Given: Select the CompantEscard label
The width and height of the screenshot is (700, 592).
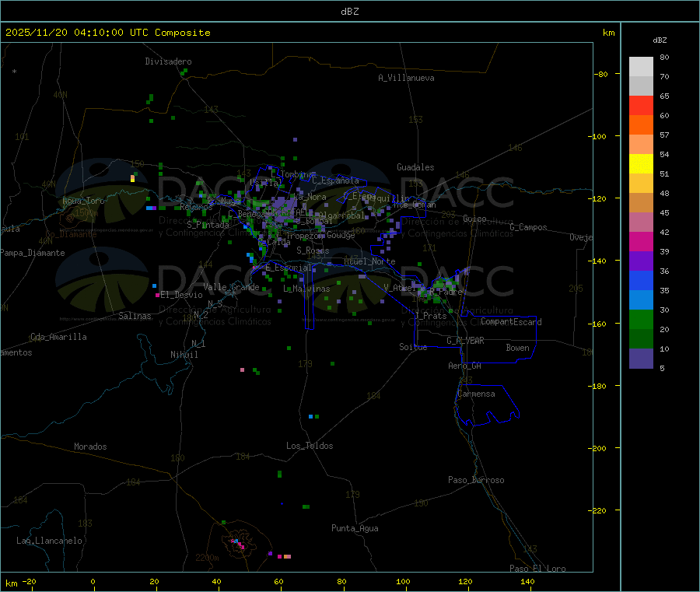Looking at the screenshot, I should [x=511, y=322].
